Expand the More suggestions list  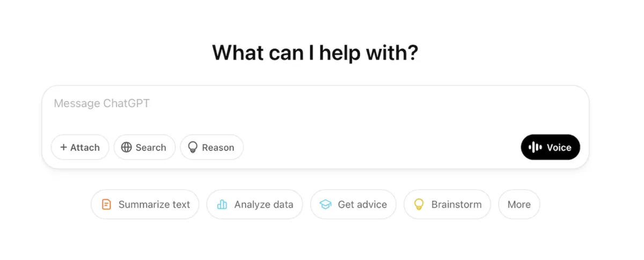pos(519,205)
